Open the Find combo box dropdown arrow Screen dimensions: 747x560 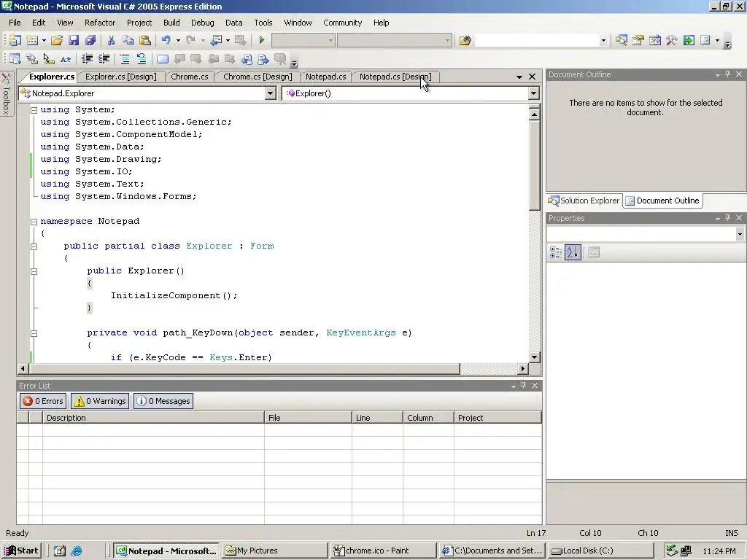[603, 41]
